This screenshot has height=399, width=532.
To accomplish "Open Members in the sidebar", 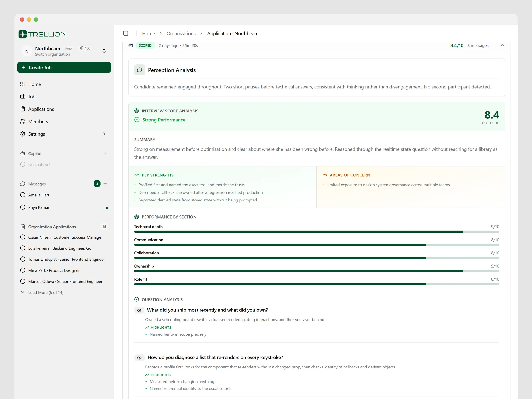I will [64, 122].
